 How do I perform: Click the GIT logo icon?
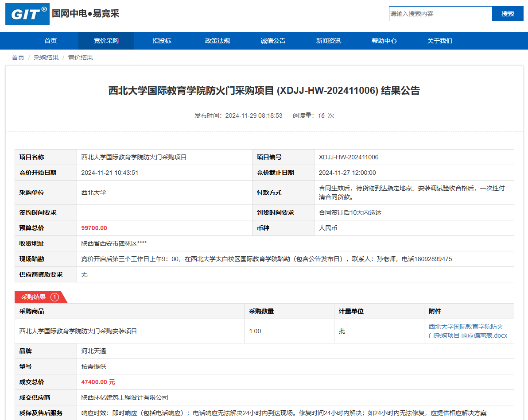pos(27,14)
